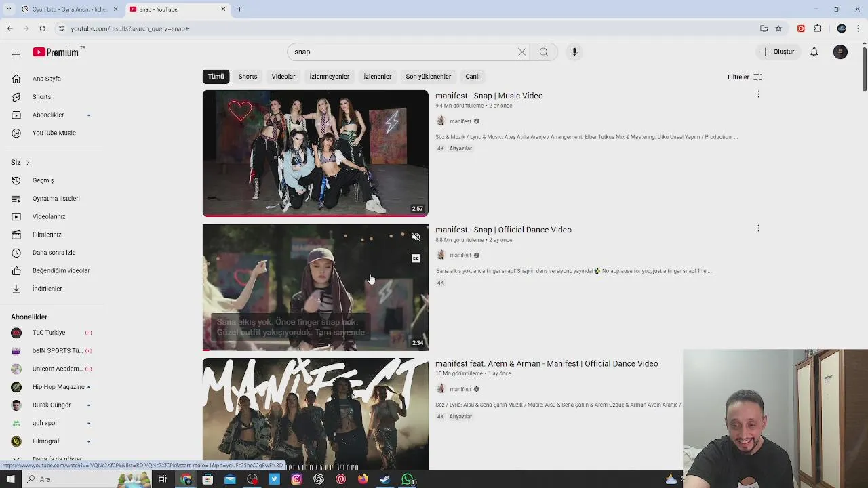Open Steam from the taskbar
The width and height of the screenshot is (868, 488).
[x=384, y=479]
